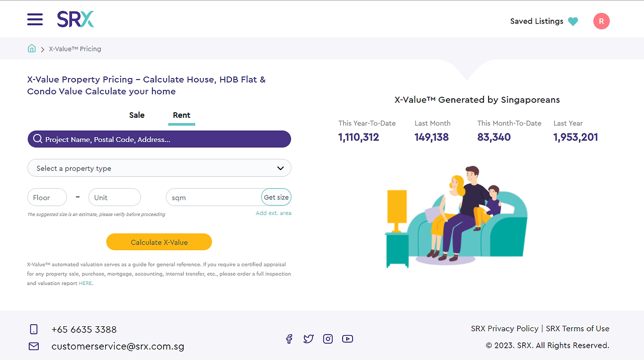Click the SRX logo
This screenshot has height=360, width=644.
75,19
